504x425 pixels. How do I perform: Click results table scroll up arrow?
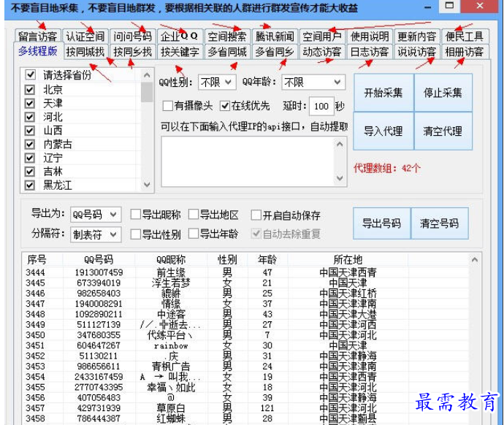475,259
